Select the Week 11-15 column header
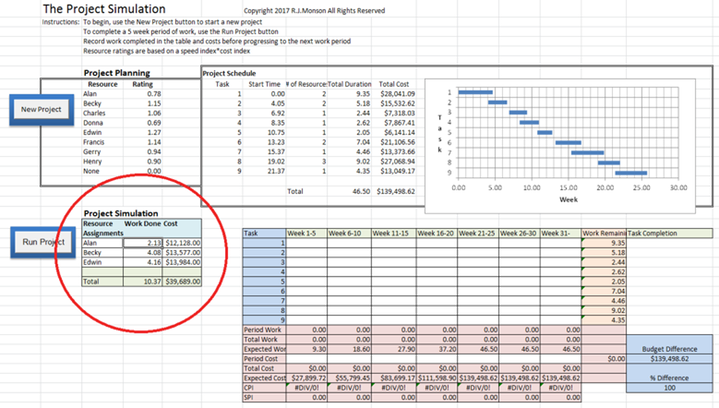Screen dimensions: 719x408 (394, 233)
